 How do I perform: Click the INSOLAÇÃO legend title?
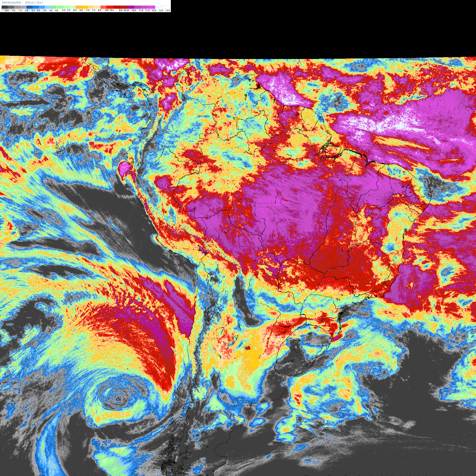pyautogui.click(x=12, y=2)
